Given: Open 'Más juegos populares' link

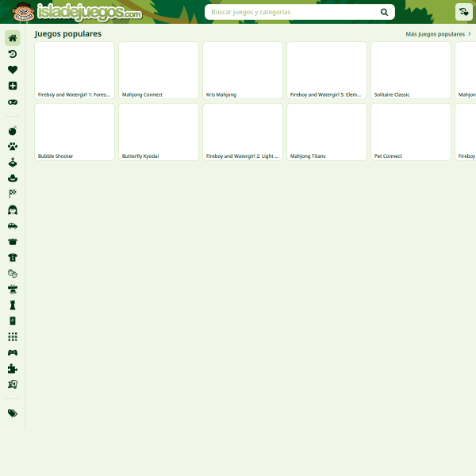Looking at the screenshot, I should point(439,34).
